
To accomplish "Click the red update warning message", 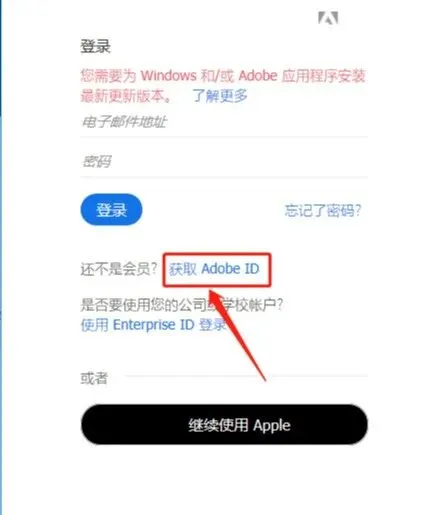I will pyautogui.click(x=223, y=86).
